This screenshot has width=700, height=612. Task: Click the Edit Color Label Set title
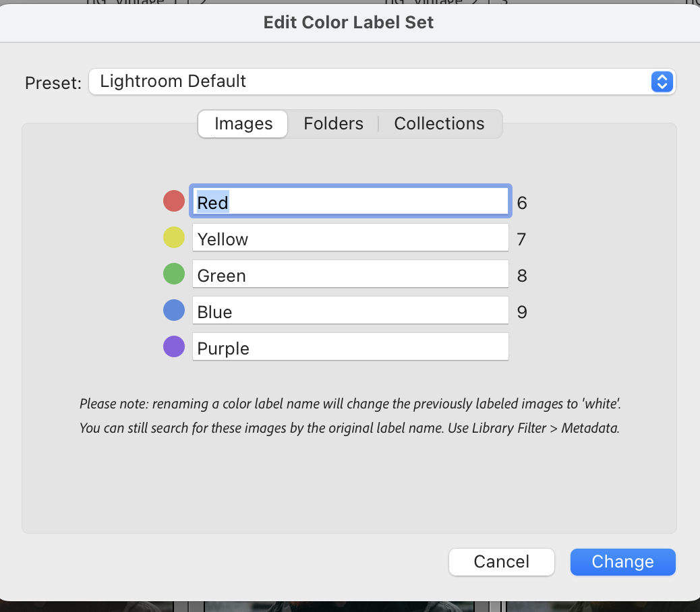pos(349,22)
